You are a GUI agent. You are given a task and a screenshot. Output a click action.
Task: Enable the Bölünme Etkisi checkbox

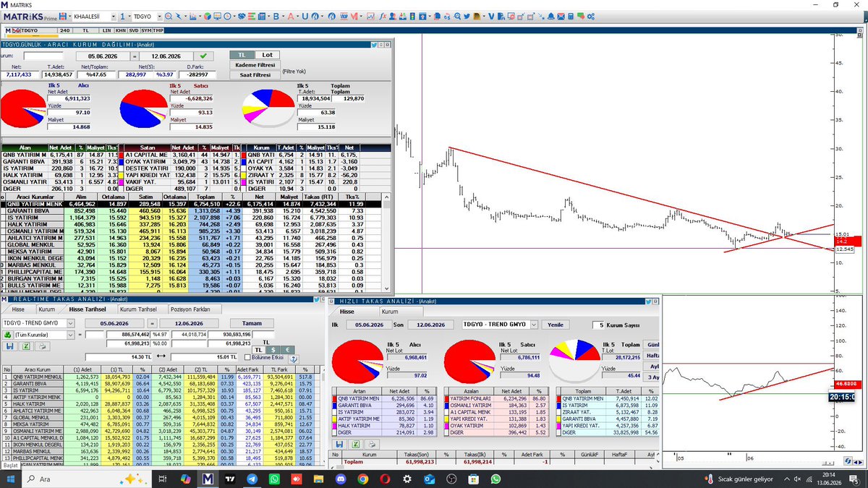pos(247,357)
